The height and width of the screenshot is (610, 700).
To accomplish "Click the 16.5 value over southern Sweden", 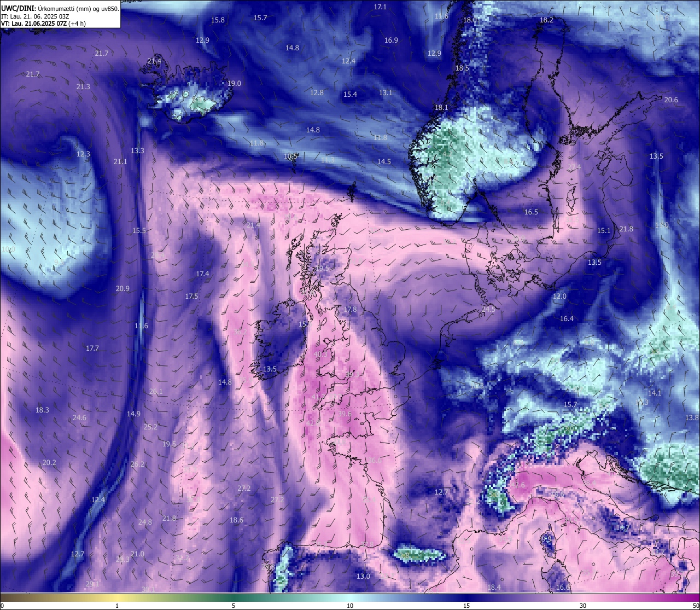I will [531, 212].
